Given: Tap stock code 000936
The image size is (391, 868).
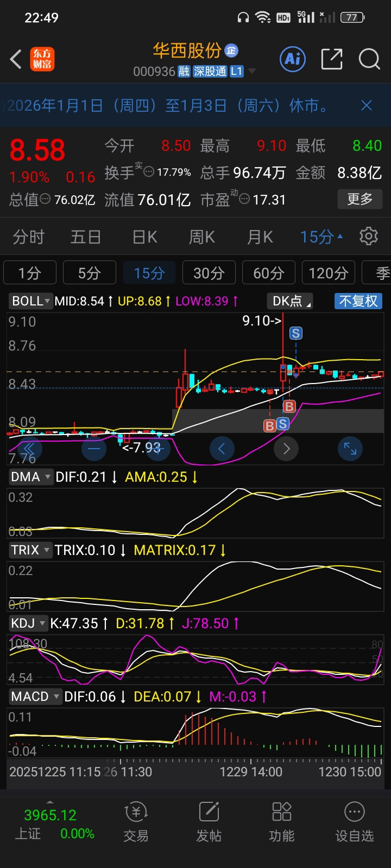Looking at the screenshot, I should click(x=154, y=72).
